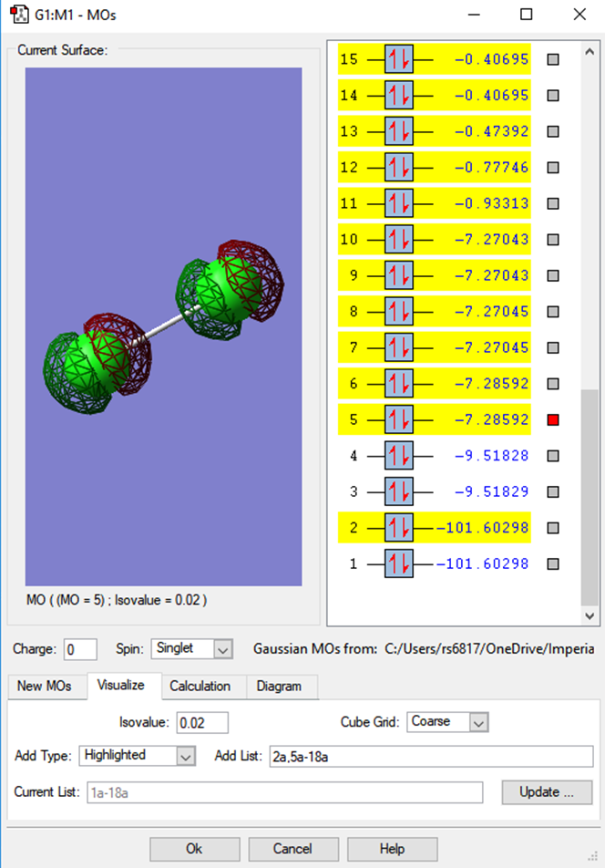Click the Update ... button
The image size is (605, 868).
[547, 792]
